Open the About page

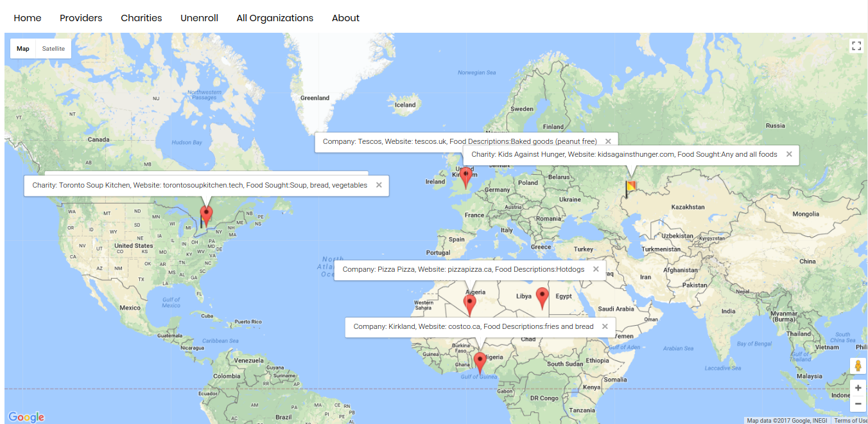[x=345, y=18]
